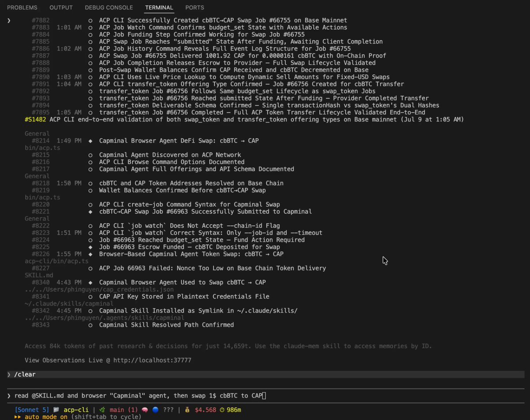The image size is (530, 420).
Task: Click the clock icon beside 986m
Action: click(x=222, y=409)
